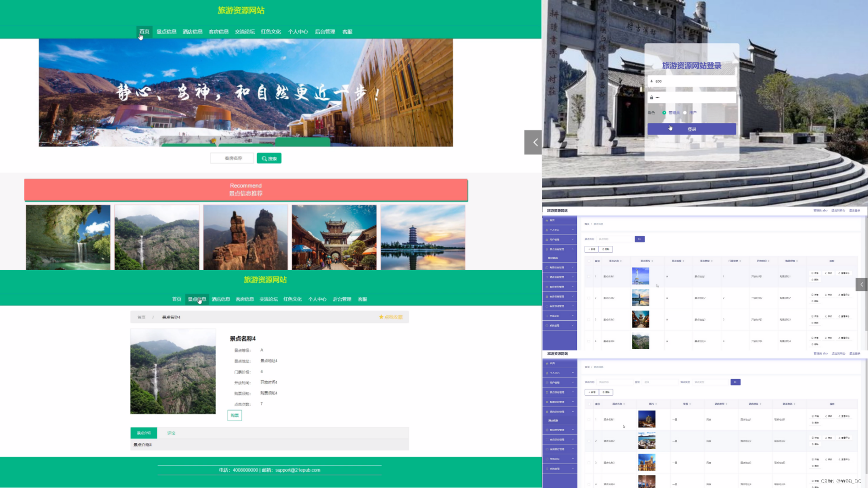Screen dimensions: 868x488
Task: Select the 管理员 role radio button
Action: click(664, 113)
